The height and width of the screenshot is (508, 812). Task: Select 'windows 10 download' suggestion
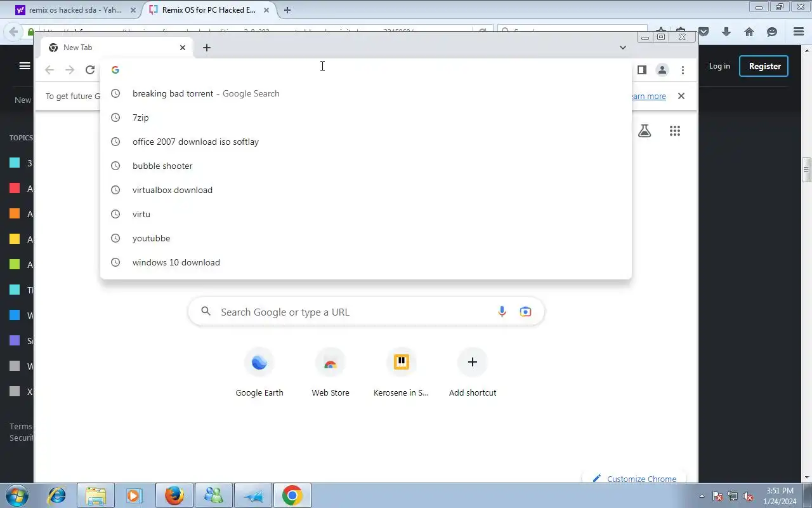(366, 262)
